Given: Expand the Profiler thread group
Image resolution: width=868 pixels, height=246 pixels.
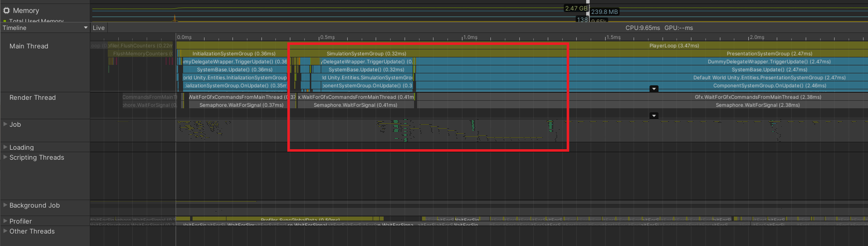Looking at the screenshot, I should point(5,221).
